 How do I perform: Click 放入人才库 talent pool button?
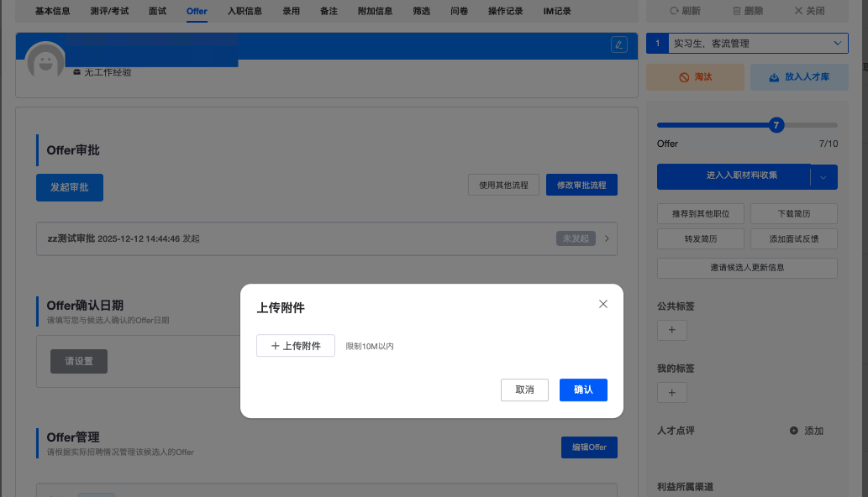tap(799, 77)
